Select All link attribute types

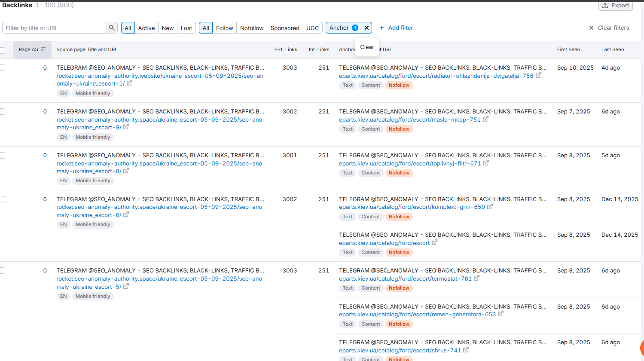tap(206, 28)
